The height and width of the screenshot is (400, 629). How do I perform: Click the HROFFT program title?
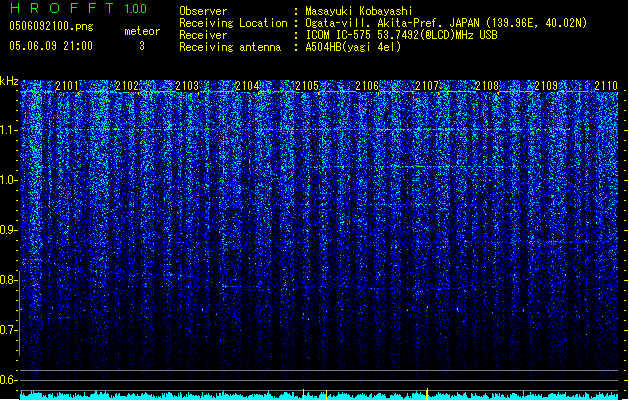(x=61, y=8)
